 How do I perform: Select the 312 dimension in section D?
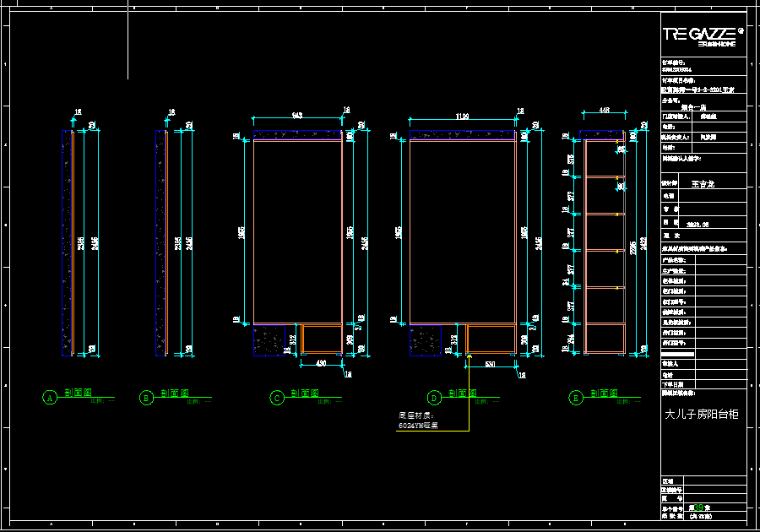click(453, 339)
